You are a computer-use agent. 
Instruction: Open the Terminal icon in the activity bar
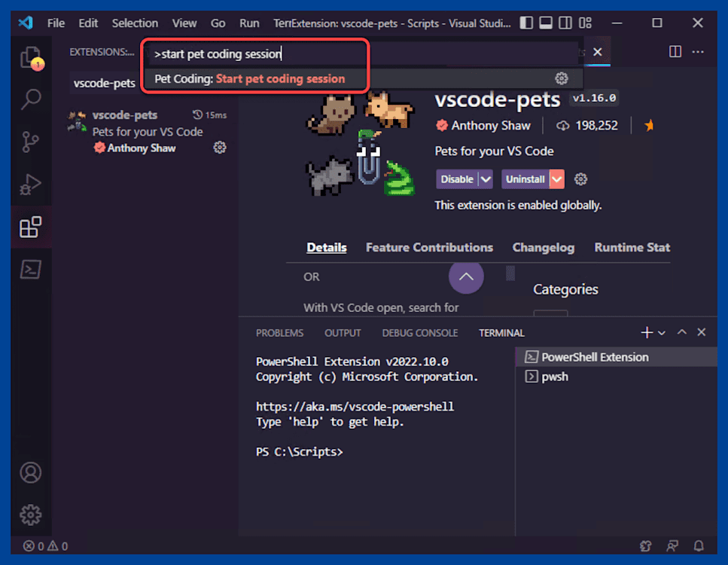[x=31, y=269]
